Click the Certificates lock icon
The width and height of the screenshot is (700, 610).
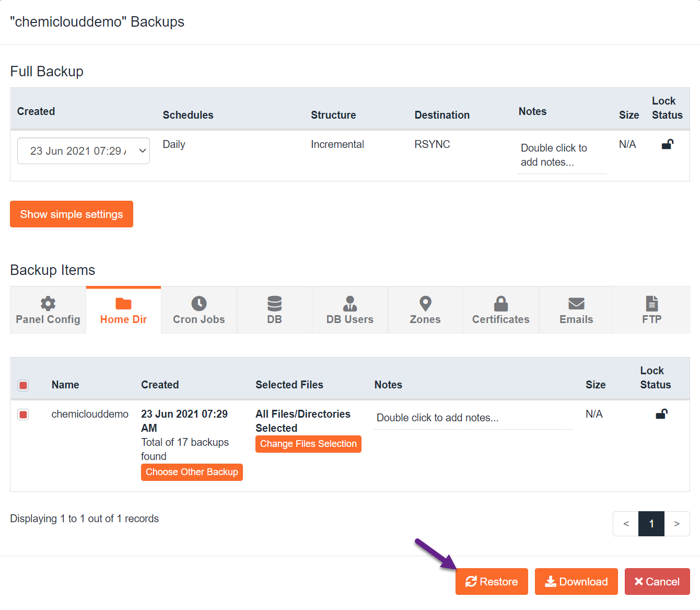click(x=500, y=303)
